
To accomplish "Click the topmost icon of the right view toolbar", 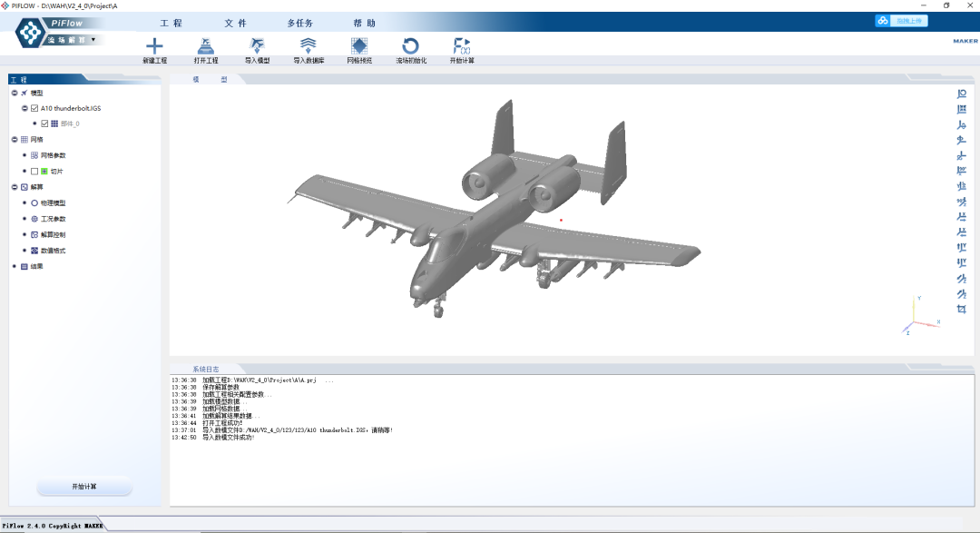I will point(962,94).
